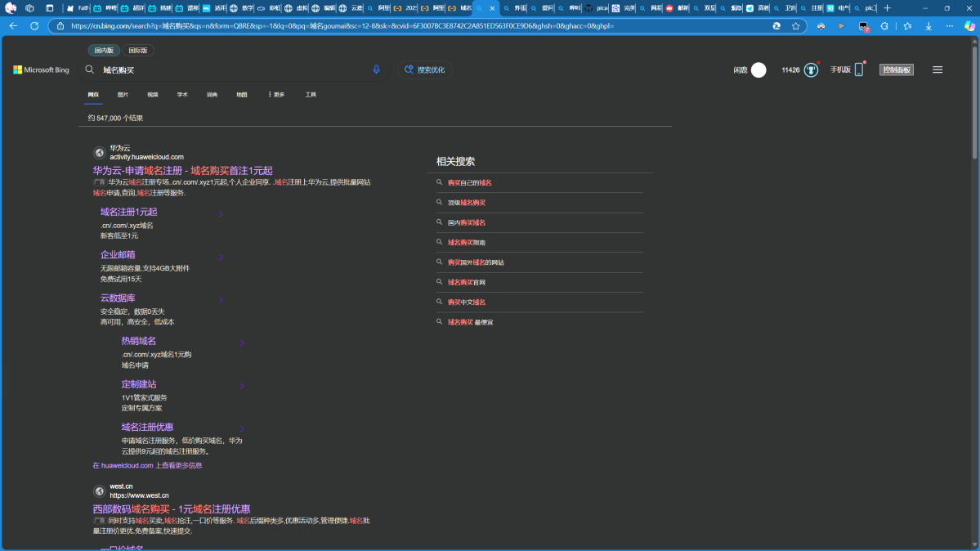The height and width of the screenshot is (551, 980).
Task: Click the 控制面板 button
Action: [x=896, y=70]
